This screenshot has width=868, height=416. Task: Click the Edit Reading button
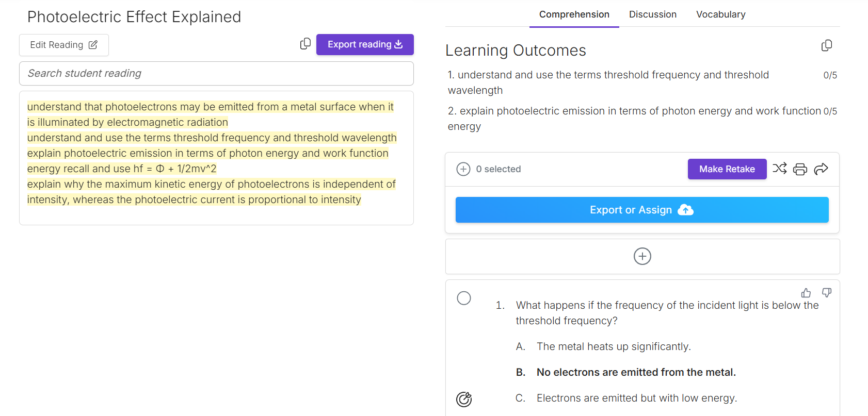click(x=64, y=45)
